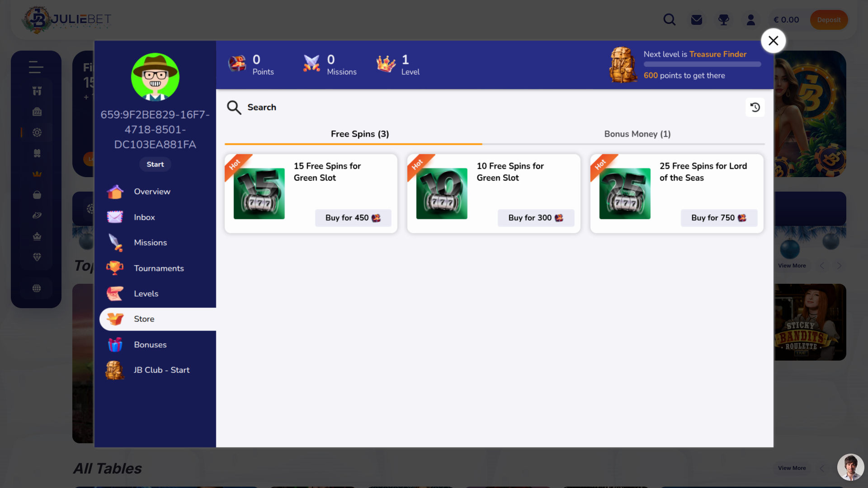Click the Search field in the store
The width and height of the screenshot is (868, 488).
pos(262,108)
